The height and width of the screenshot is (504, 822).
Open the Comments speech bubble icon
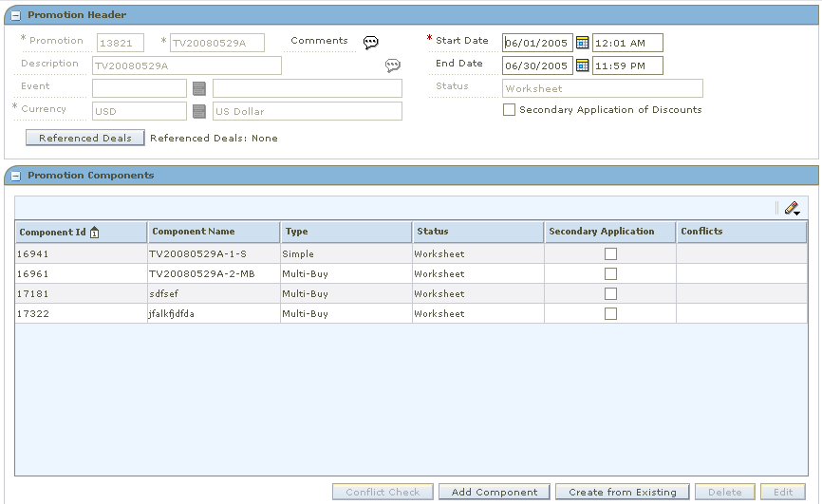point(370,42)
